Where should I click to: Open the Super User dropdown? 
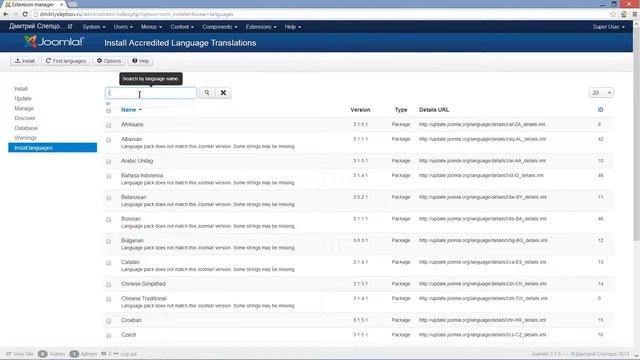coord(609,27)
